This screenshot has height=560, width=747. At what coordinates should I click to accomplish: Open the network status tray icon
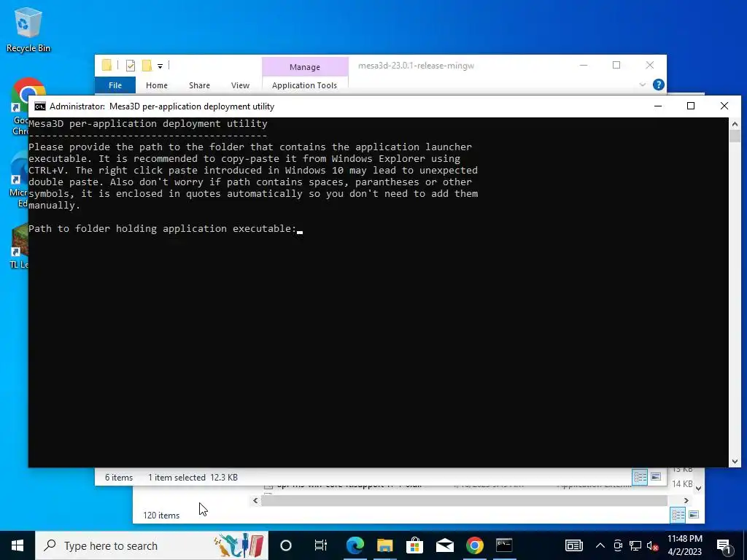coord(635,545)
